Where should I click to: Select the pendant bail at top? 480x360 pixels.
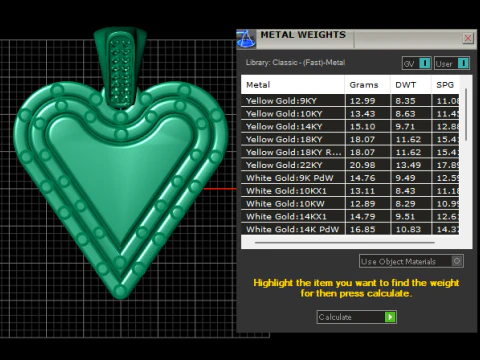(120, 67)
